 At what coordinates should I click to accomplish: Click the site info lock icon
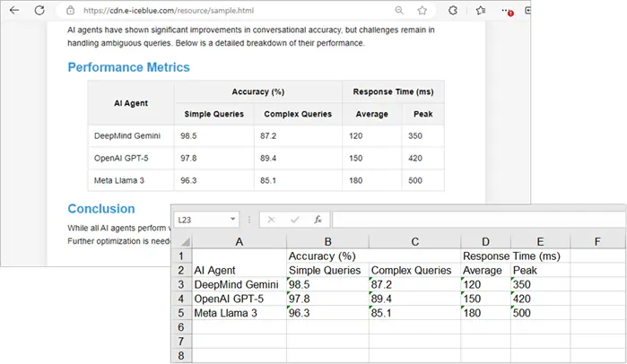coord(70,11)
